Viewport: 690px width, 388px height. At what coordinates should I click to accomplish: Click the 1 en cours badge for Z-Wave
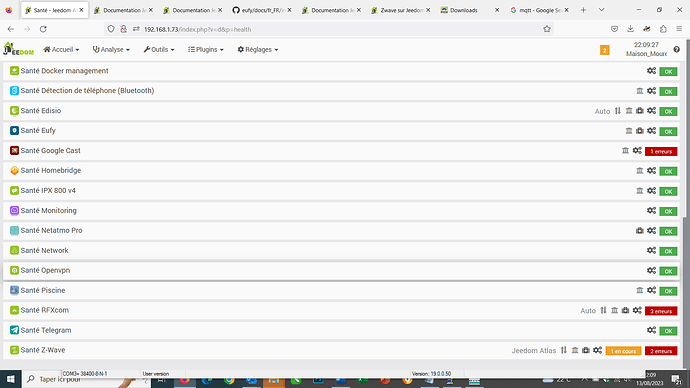(623, 351)
